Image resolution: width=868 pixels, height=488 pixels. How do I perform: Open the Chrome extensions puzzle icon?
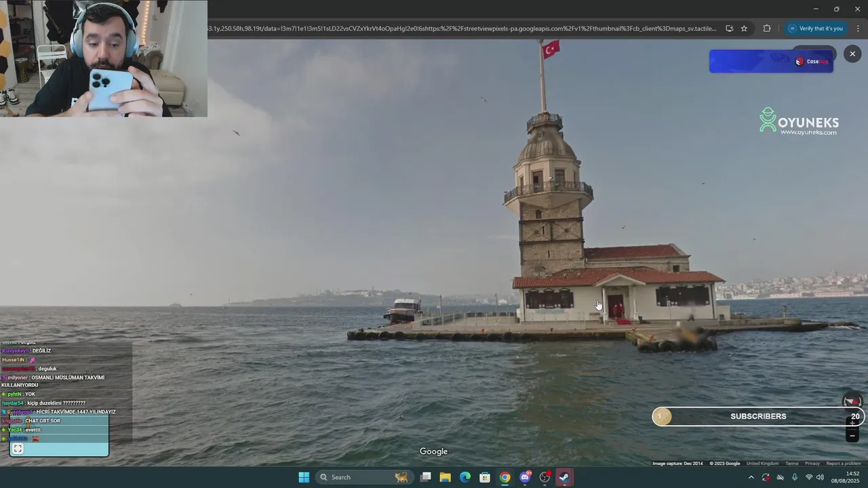(x=767, y=28)
